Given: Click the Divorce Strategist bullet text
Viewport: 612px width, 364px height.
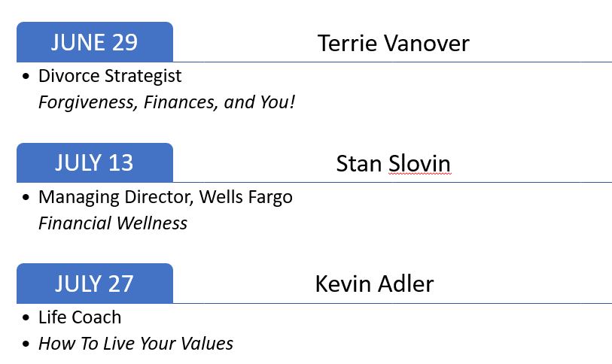Looking at the screenshot, I should coord(110,77).
